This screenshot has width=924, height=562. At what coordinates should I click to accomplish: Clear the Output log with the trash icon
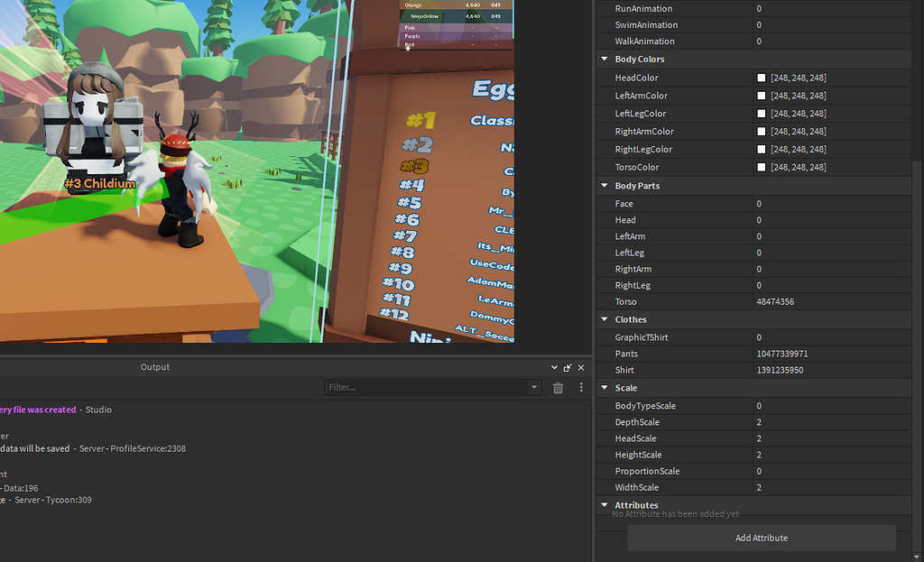point(558,387)
